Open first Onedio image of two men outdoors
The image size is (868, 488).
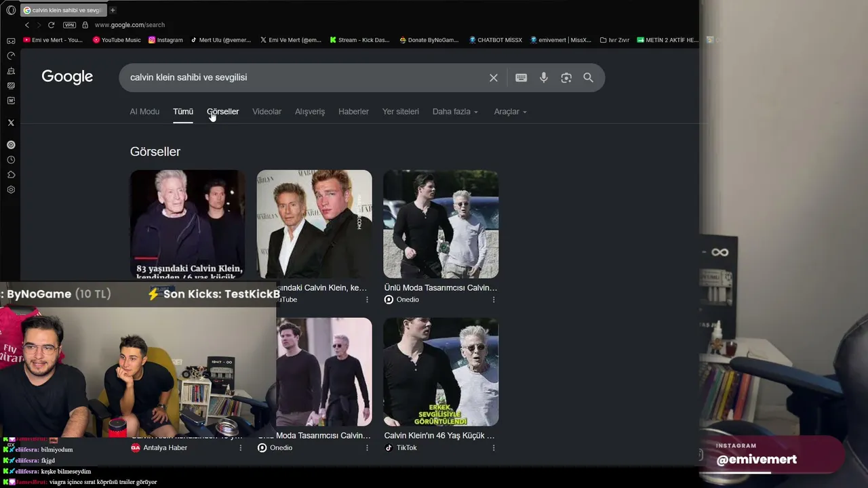point(441,224)
